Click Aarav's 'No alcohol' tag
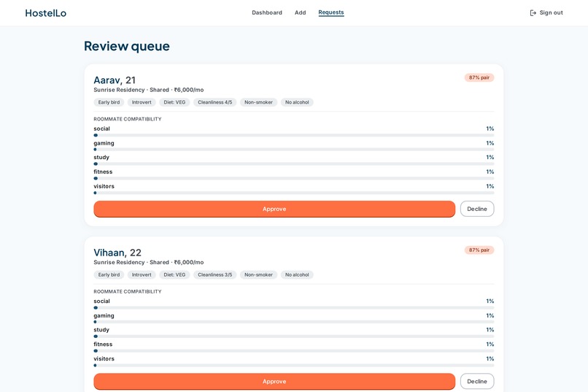This screenshot has height=392, width=588. pyautogui.click(x=297, y=102)
